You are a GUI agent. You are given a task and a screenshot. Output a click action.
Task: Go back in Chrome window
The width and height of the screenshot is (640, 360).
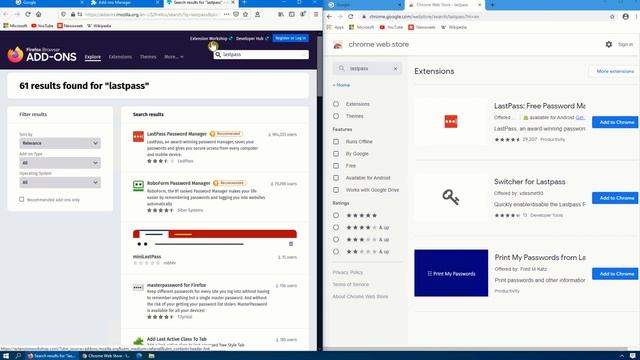329,17
